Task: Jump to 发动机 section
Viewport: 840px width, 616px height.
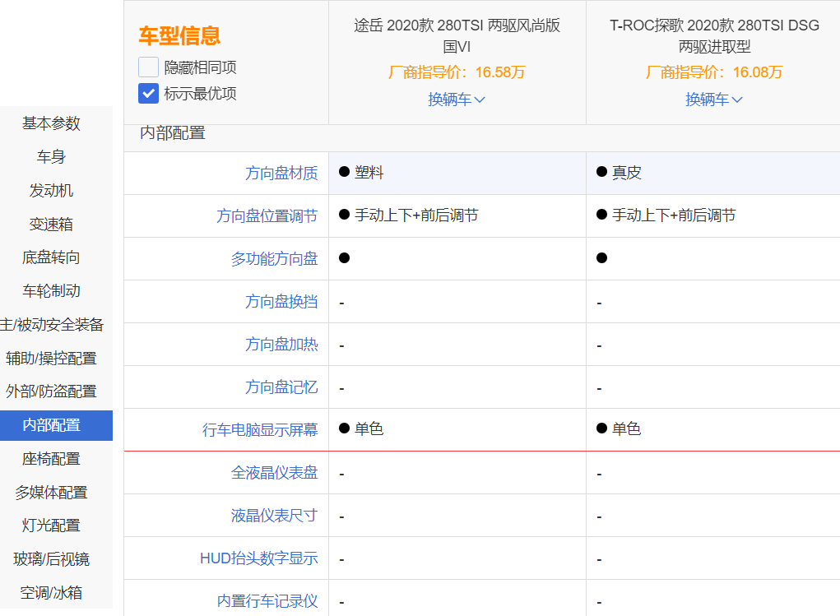Action: click(51, 191)
